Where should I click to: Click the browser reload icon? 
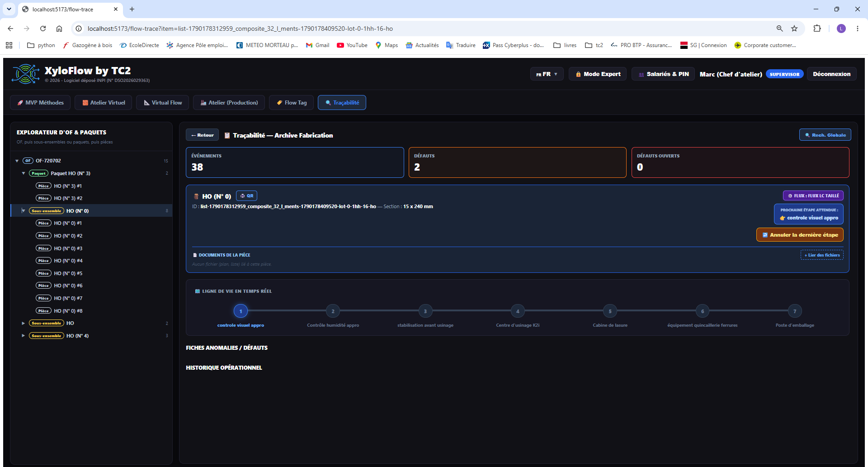tap(43, 29)
